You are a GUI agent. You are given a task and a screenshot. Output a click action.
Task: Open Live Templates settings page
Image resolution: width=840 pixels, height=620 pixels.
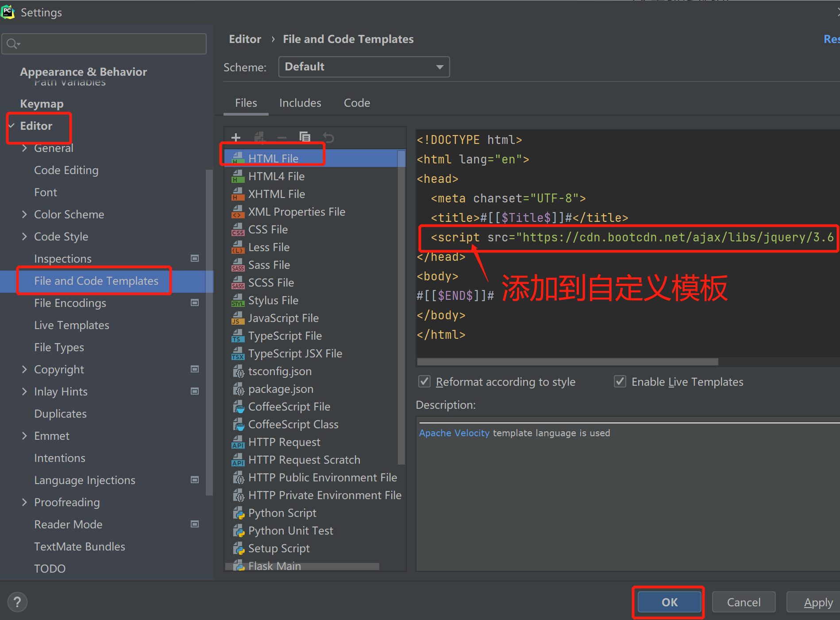click(72, 325)
